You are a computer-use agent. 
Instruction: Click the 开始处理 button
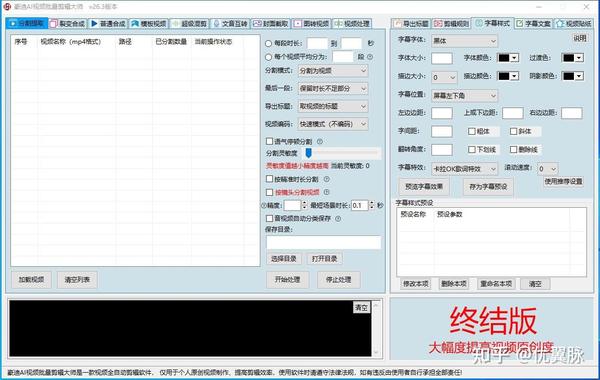(287, 280)
